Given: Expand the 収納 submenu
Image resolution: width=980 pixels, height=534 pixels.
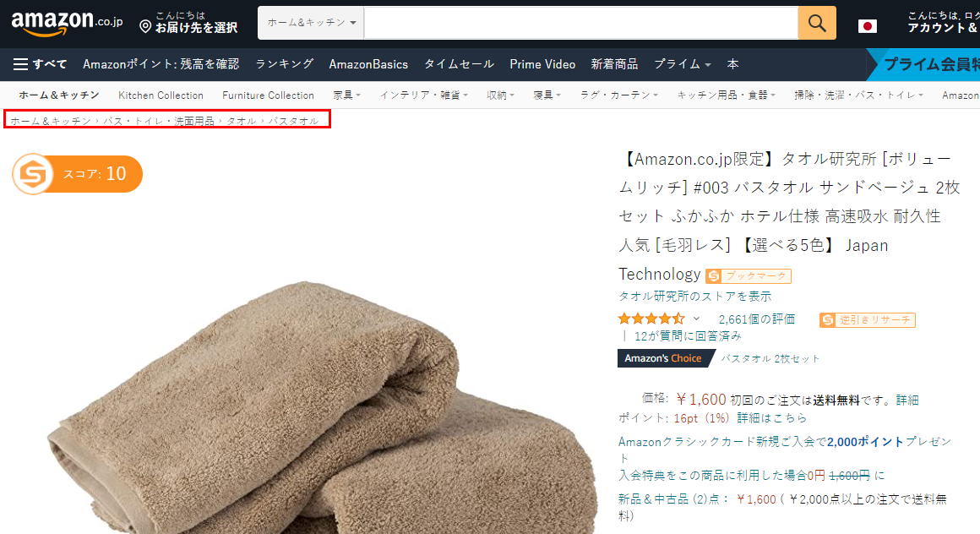Looking at the screenshot, I should (501, 95).
